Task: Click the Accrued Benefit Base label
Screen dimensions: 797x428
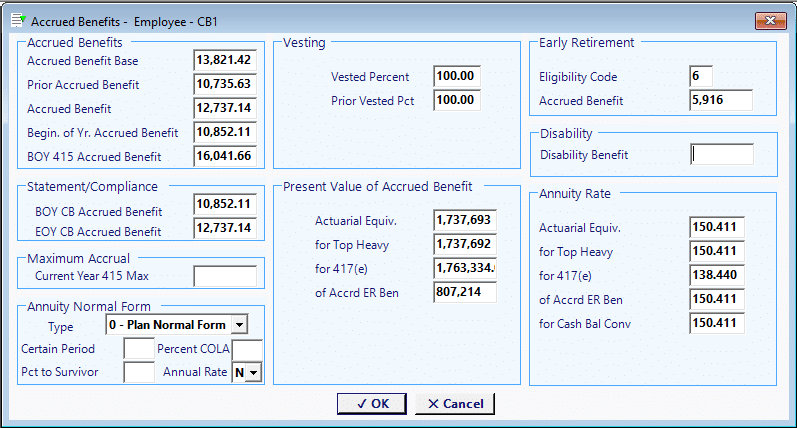Action: [82, 61]
